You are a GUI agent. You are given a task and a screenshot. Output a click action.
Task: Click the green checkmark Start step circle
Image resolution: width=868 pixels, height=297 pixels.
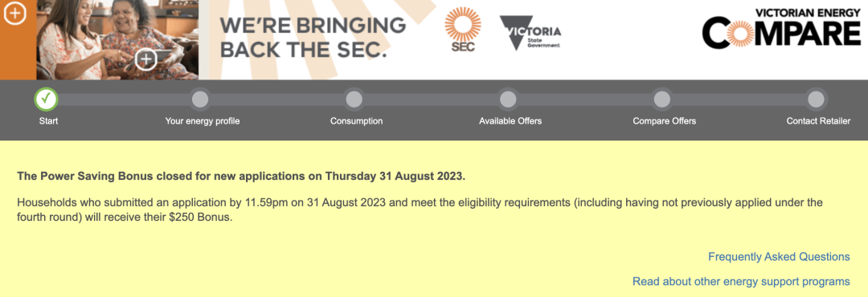46,99
